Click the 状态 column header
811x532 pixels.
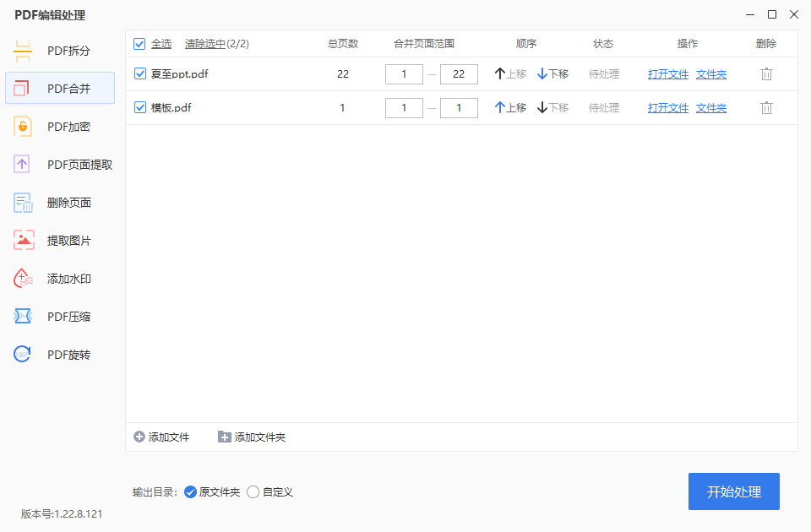pyautogui.click(x=603, y=43)
